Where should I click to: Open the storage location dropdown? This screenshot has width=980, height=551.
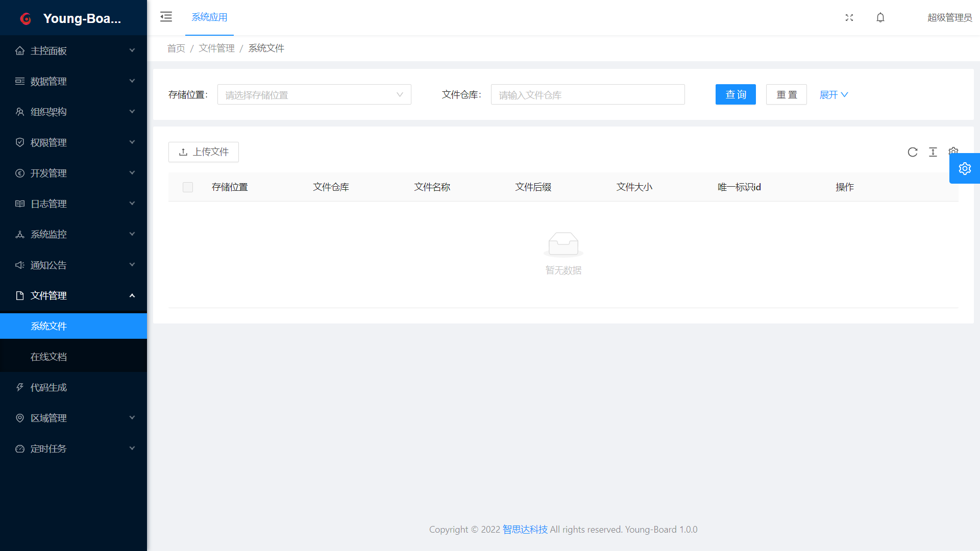pos(314,95)
